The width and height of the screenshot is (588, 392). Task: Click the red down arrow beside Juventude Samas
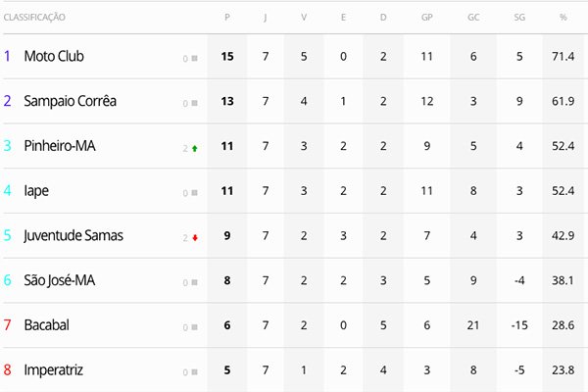(195, 238)
